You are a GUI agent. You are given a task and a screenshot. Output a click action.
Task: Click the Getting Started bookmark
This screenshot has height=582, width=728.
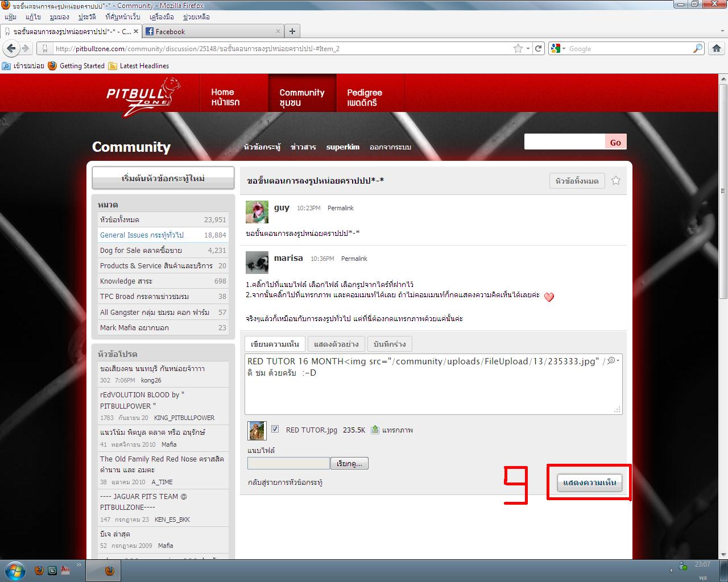(x=76, y=66)
